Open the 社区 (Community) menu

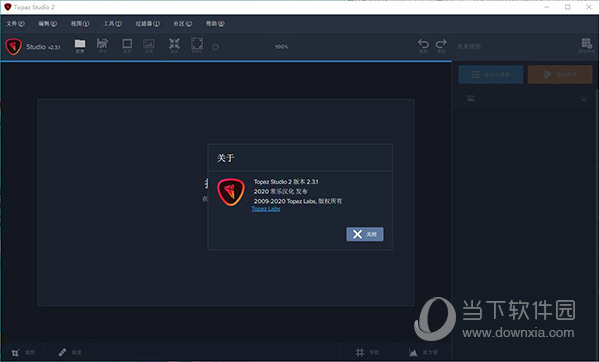(183, 24)
